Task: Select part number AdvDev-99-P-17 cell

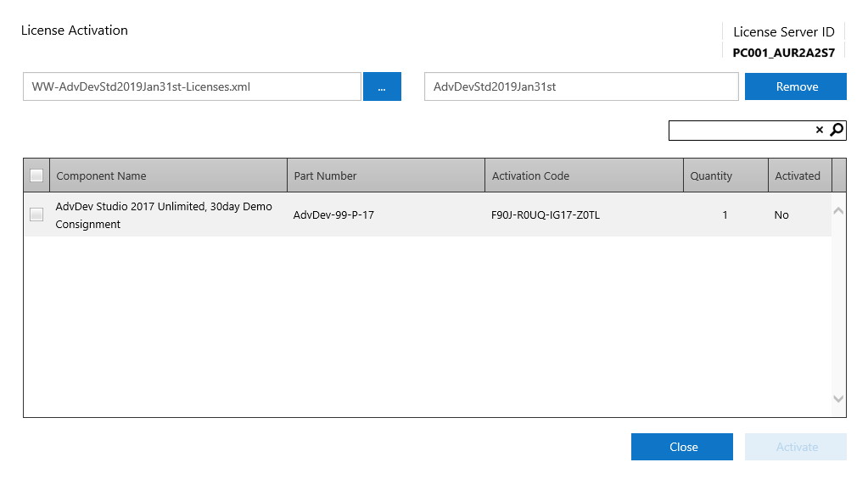Action: [x=333, y=214]
